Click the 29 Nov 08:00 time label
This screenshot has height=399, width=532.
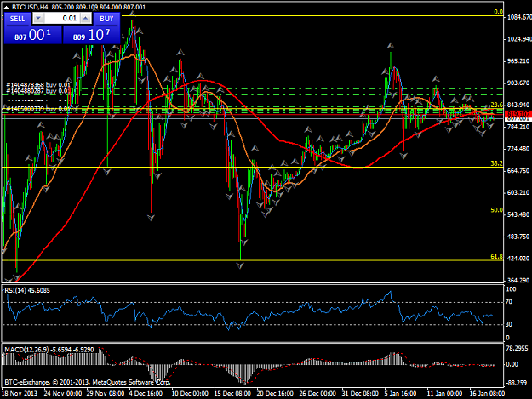(106, 393)
